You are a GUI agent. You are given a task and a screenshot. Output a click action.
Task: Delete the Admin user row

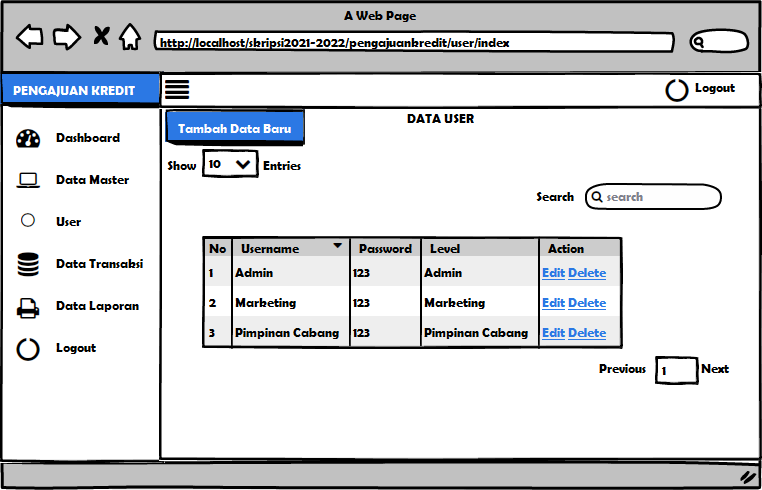click(587, 273)
